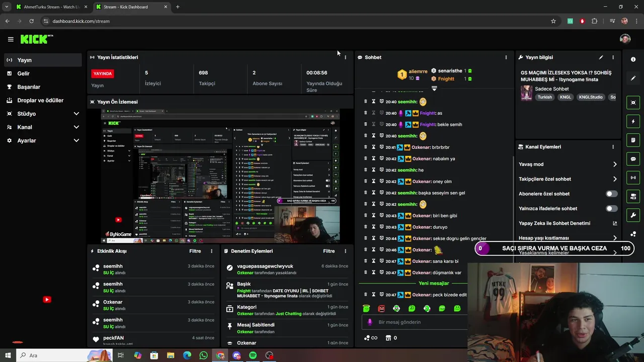Click the stream preview thumbnail

point(220,176)
